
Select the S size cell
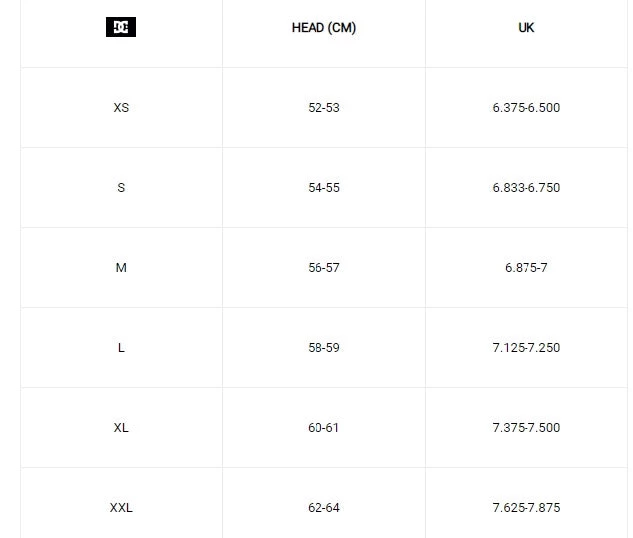[121, 188]
